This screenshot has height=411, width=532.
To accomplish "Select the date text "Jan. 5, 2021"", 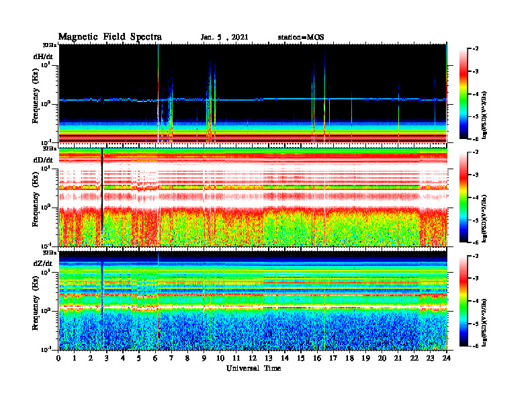I will (x=224, y=38).
